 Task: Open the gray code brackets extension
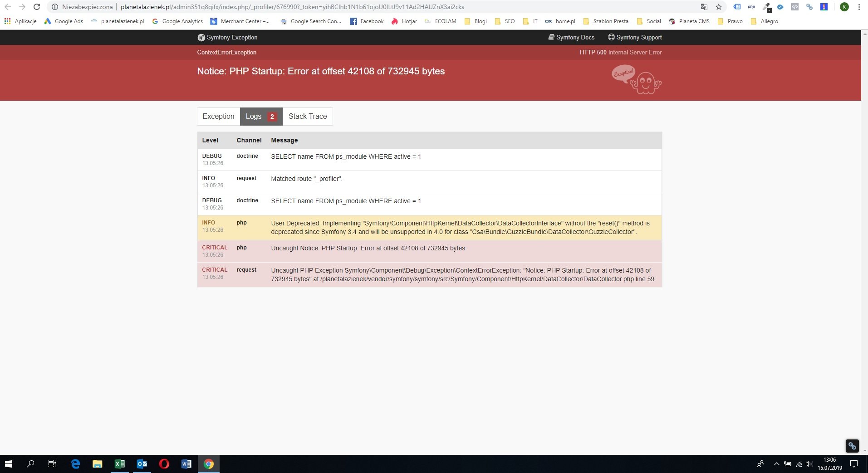click(795, 7)
